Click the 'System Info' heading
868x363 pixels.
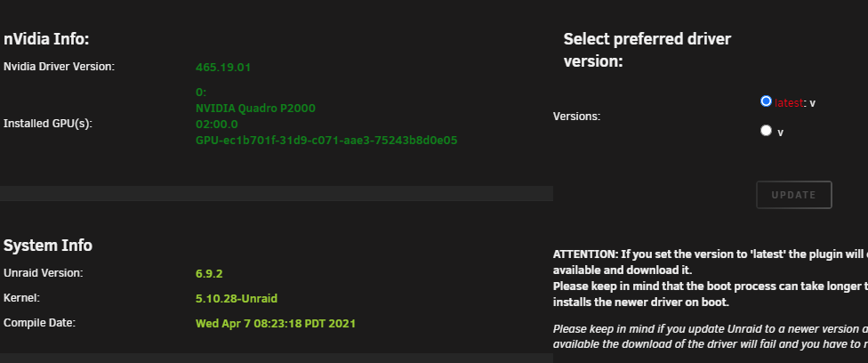(x=48, y=246)
